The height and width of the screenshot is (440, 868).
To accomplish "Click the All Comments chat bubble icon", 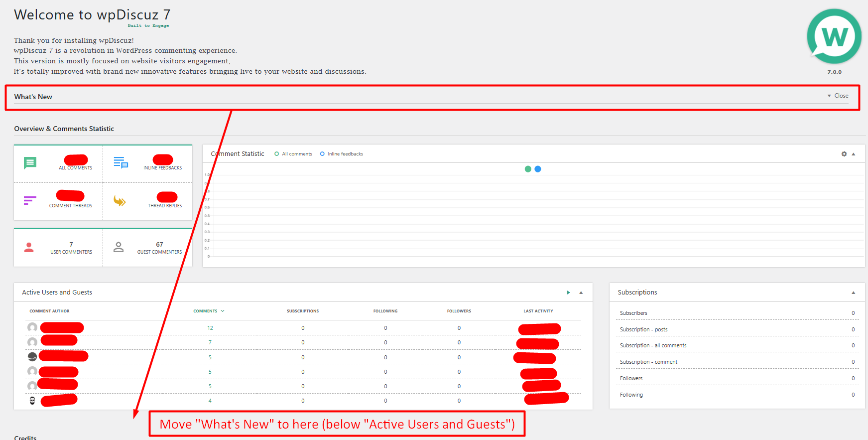I will pos(30,162).
